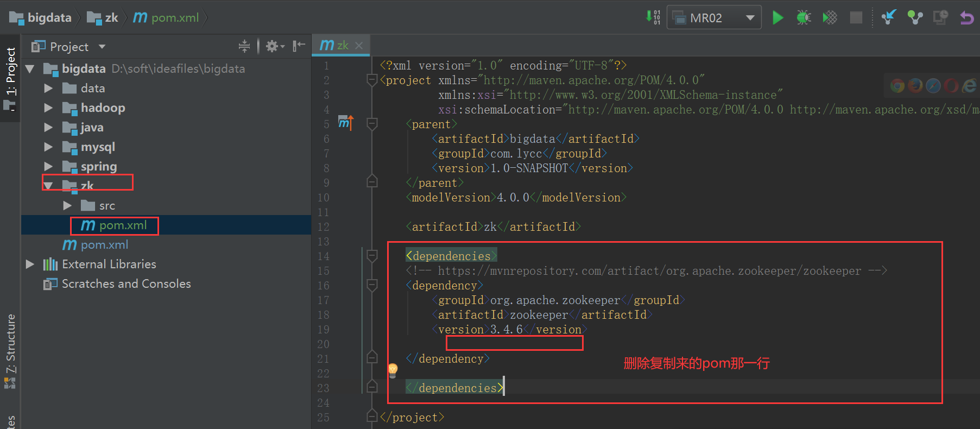Click the Scroll from Source icon
This screenshot has width=980, height=429.
[244, 46]
